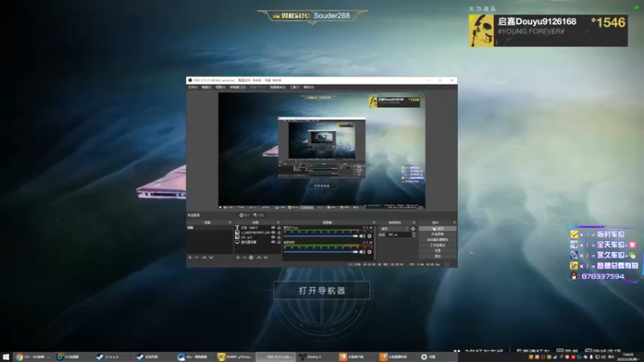The height and width of the screenshot is (362, 644).
Task: Open settings gear of second audio channel
Action: 369,252
